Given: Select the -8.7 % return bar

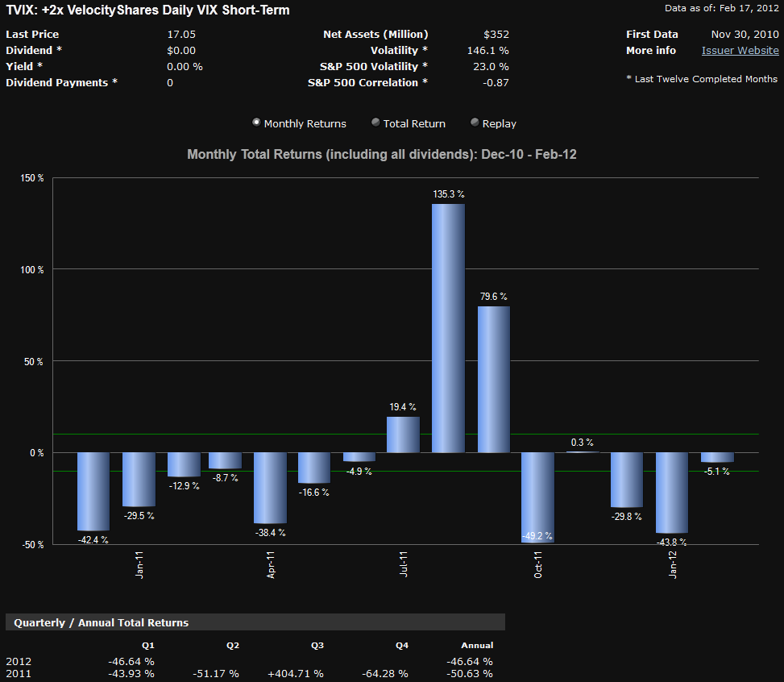Looking at the screenshot, I should [x=225, y=461].
